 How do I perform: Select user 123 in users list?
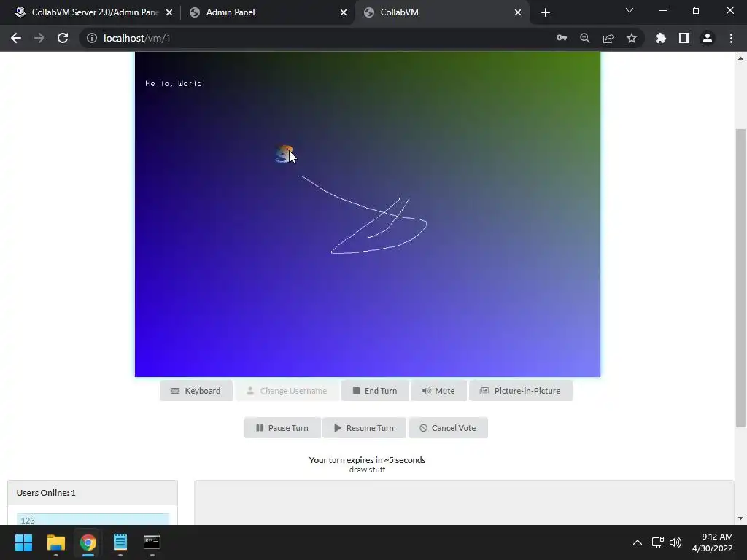(x=93, y=519)
